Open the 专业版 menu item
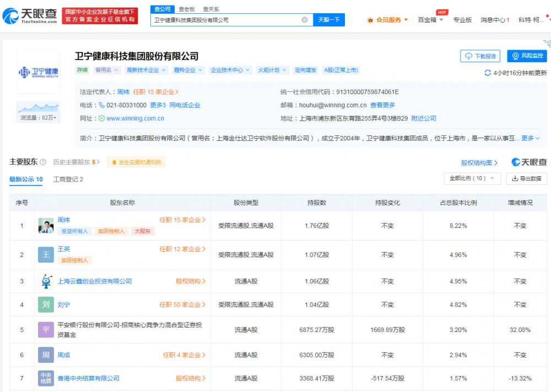Viewport: 551px width, 392px height. point(462,20)
